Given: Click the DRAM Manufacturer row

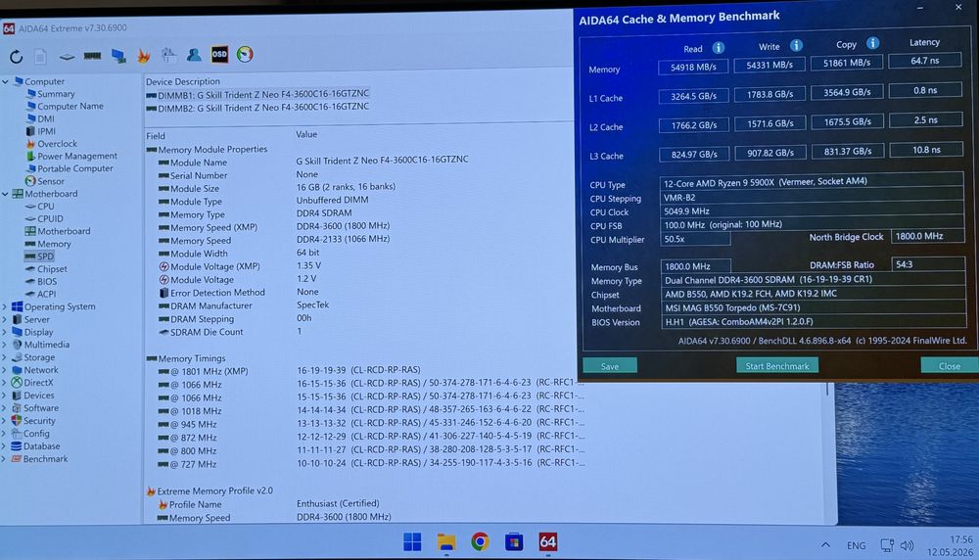Looking at the screenshot, I should pyautogui.click(x=244, y=305).
